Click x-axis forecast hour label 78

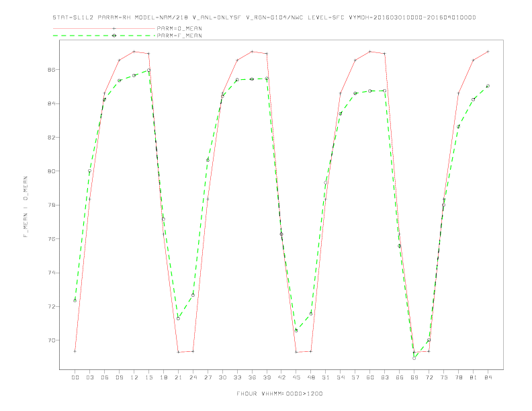coord(458,377)
